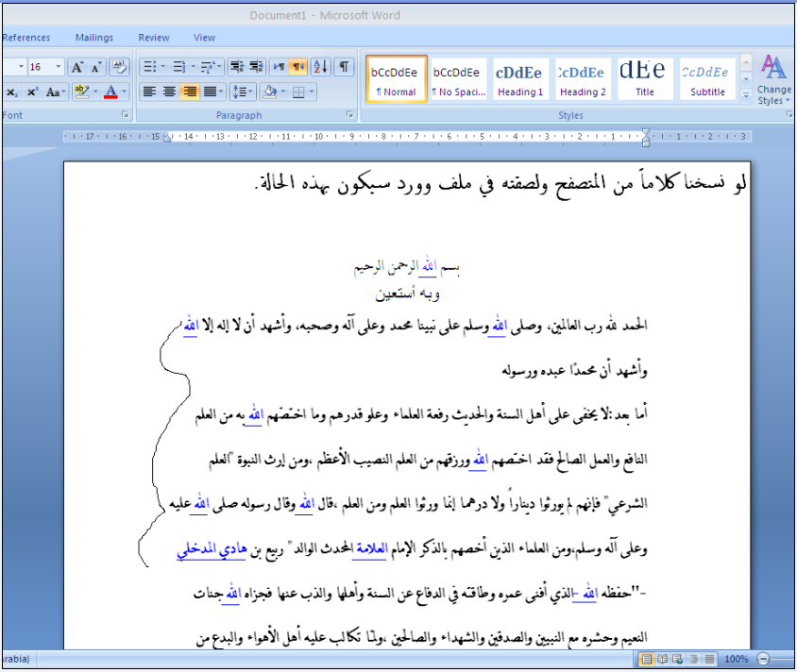
Task: Center-align the paragraph text
Action: (x=169, y=92)
